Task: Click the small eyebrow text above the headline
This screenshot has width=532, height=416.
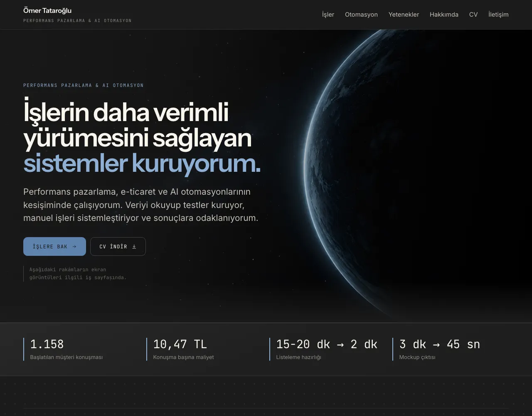Action: (x=84, y=85)
